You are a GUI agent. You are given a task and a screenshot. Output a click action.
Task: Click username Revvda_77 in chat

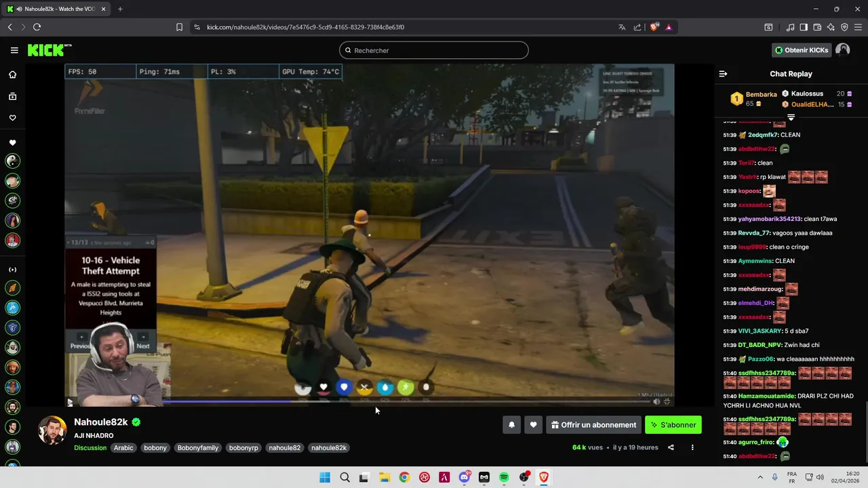click(x=754, y=232)
